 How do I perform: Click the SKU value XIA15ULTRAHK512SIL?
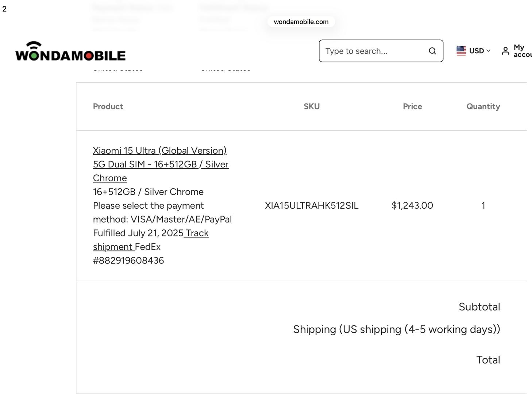pos(312,206)
